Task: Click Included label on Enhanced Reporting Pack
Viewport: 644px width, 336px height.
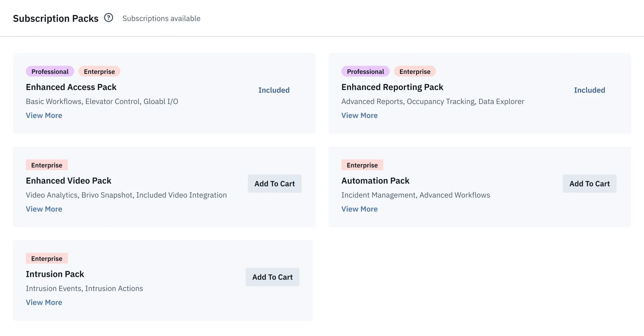Action: click(x=589, y=90)
